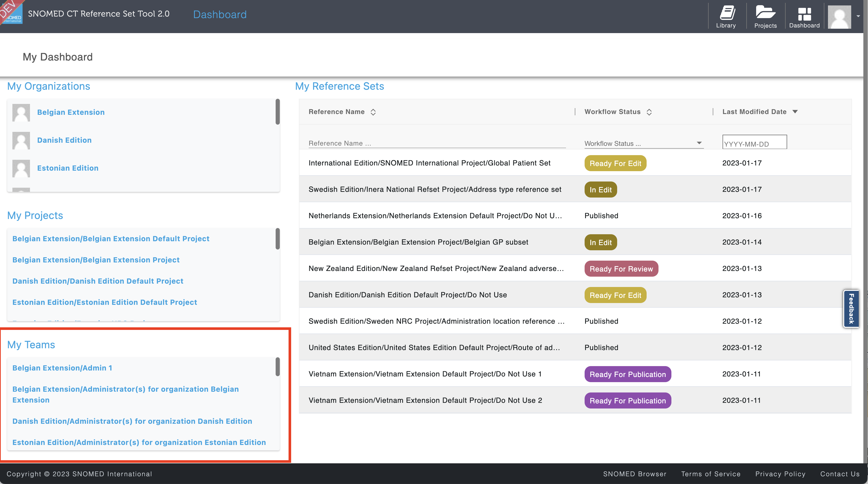This screenshot has height=484, width=868.
Task: Click Ready For Publication badge for Do Not Use 1
Action: [627, 374]
